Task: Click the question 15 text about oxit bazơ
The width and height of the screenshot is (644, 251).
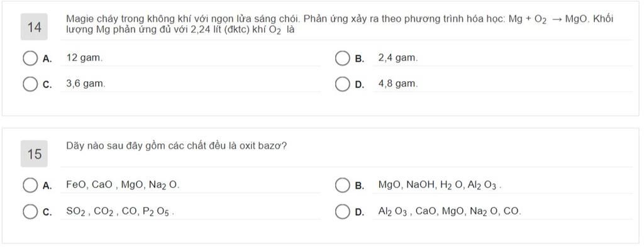Action: coord(177,146)
